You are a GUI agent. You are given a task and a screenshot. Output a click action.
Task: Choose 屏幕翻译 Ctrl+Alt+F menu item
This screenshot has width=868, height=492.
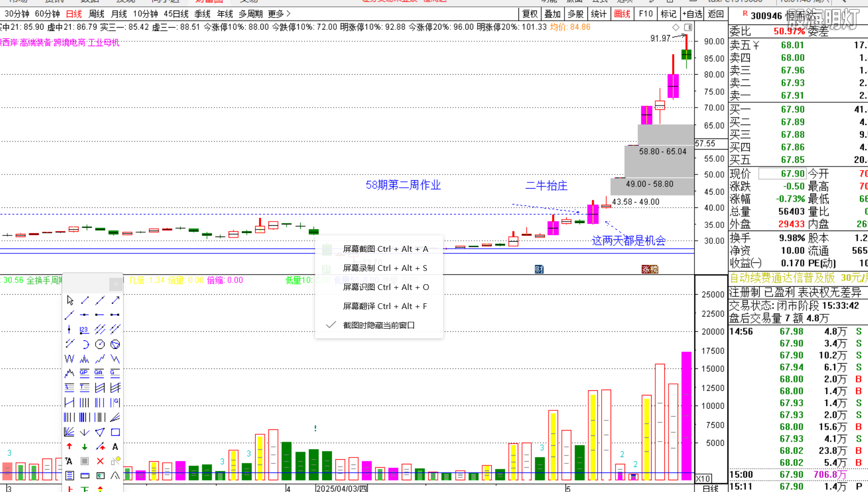click(379, 306)
